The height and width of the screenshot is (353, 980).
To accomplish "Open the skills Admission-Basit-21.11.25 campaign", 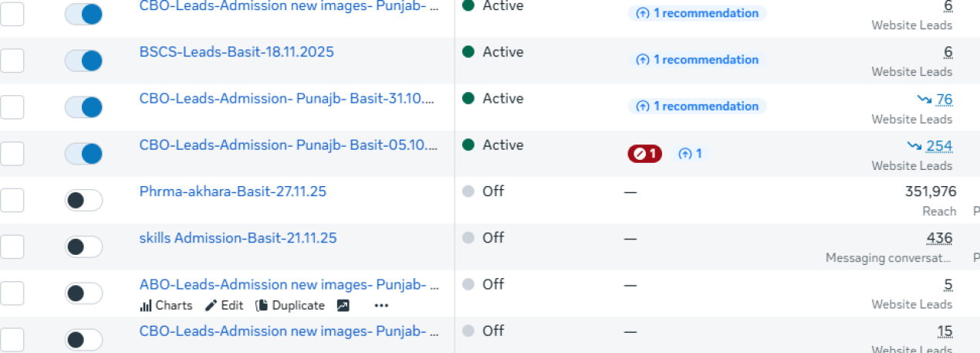I will point(238,238).
